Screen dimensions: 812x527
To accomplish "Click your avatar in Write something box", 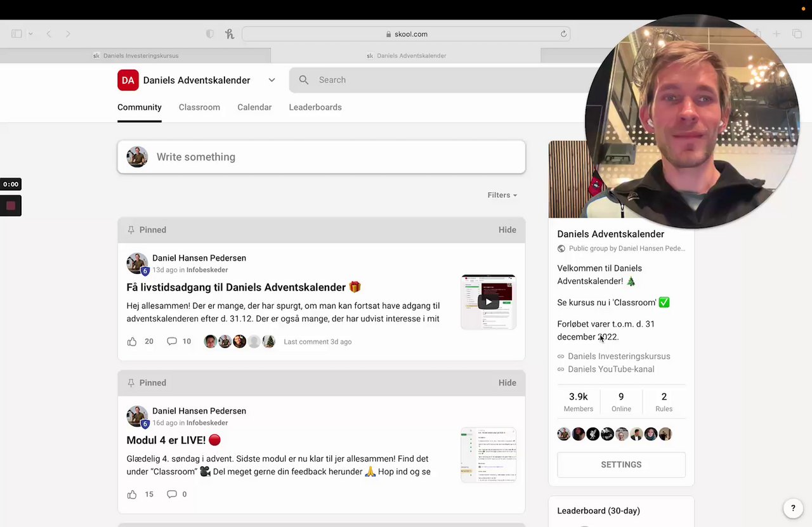I will tap(137, 157).
